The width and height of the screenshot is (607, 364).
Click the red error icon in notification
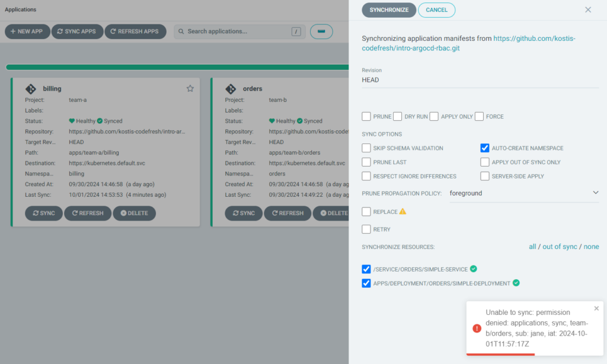[x=477, y=328]
